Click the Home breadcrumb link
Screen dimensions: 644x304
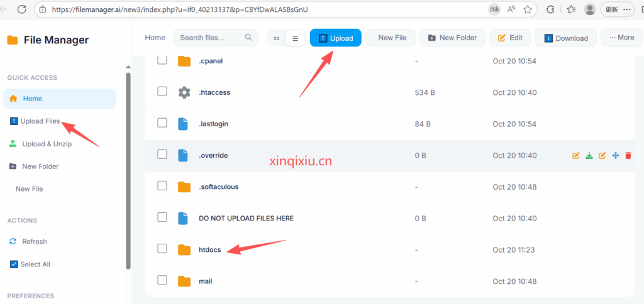155,38
